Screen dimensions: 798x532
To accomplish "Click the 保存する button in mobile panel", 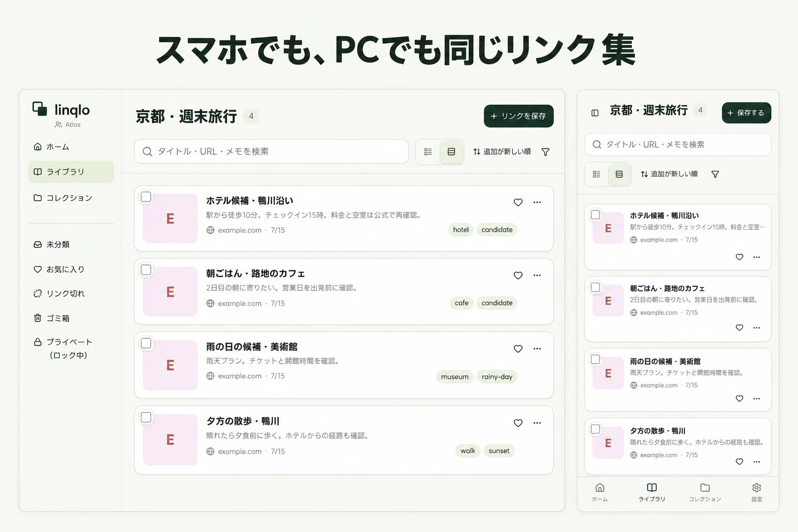I will tap(746, 113).
